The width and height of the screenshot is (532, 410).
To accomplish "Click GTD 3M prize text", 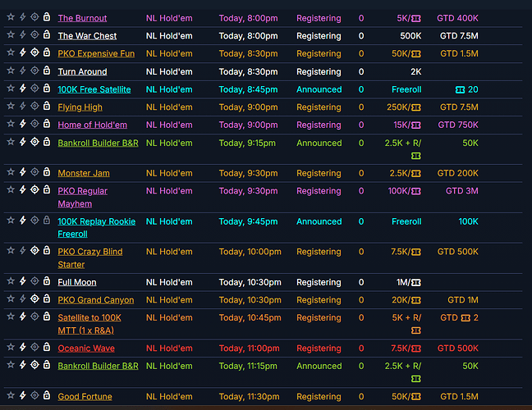I will (461, 191).
